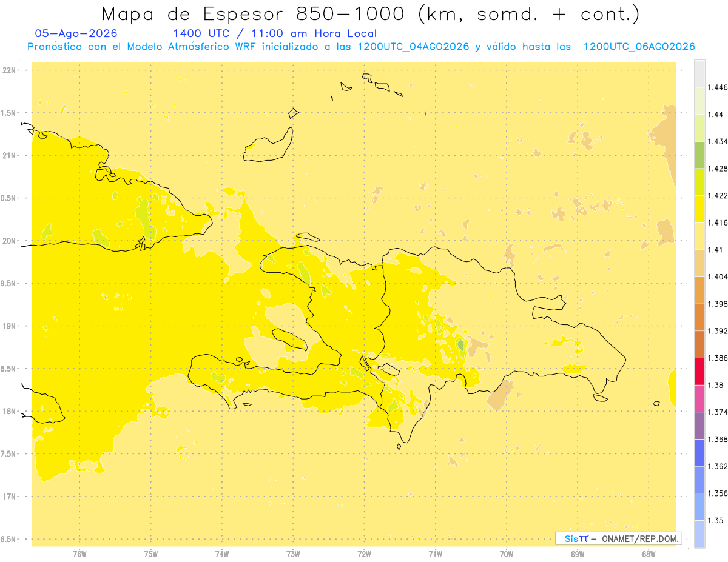Viewport: 728px width, 562px height.
Task: Click the bright yellow legend swatch above 1.416
Action: [x=699, y=209]
